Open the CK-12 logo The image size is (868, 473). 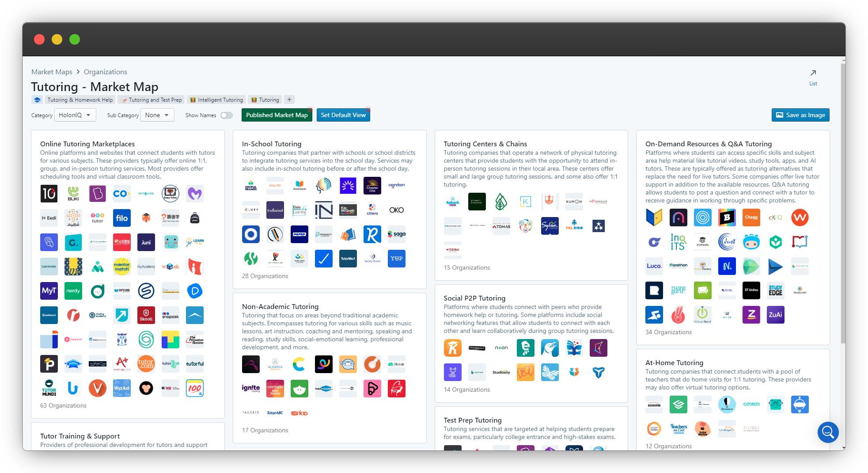click(776, 217)
